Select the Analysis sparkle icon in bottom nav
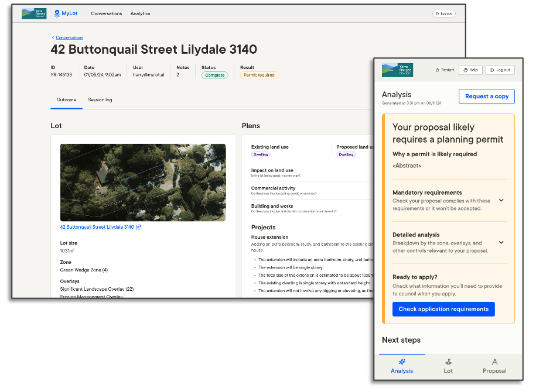The image size is (536, 392). point(402,362)
